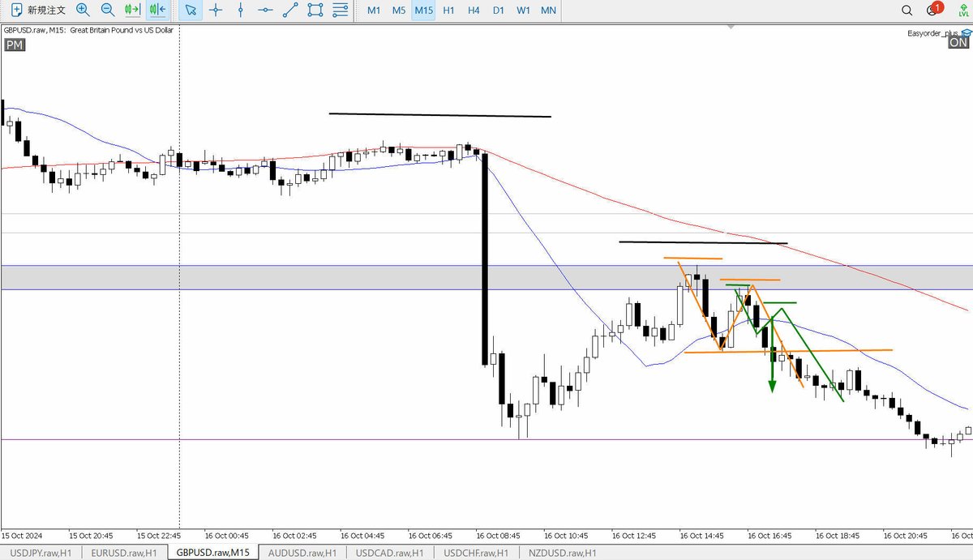This screenshot has width=973, height=560.
Task: Open the USDCAD.raw,H1 chart tab
Action: [x=390, y=553]
